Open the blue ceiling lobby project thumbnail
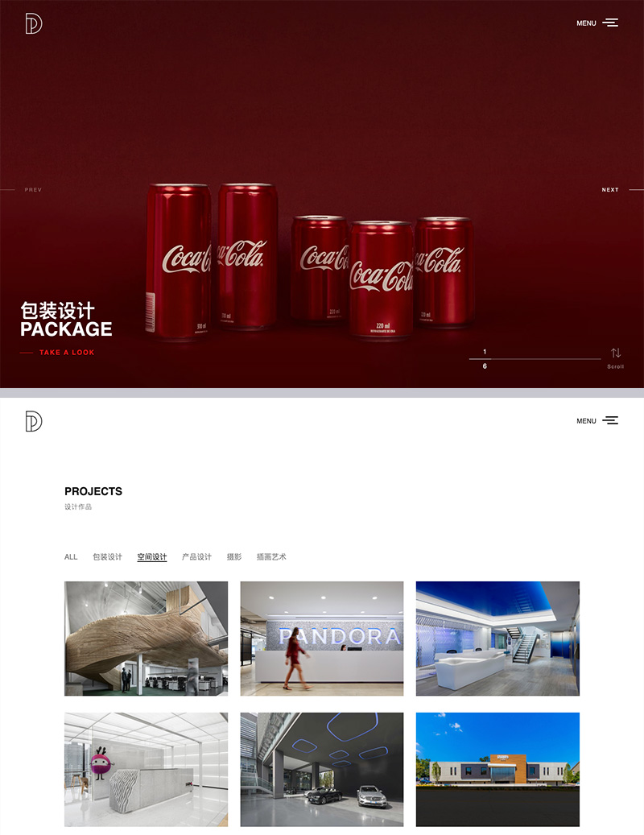The width and height of the screenshot is (644, 835). pyautogui.click(x=497, y=639)
